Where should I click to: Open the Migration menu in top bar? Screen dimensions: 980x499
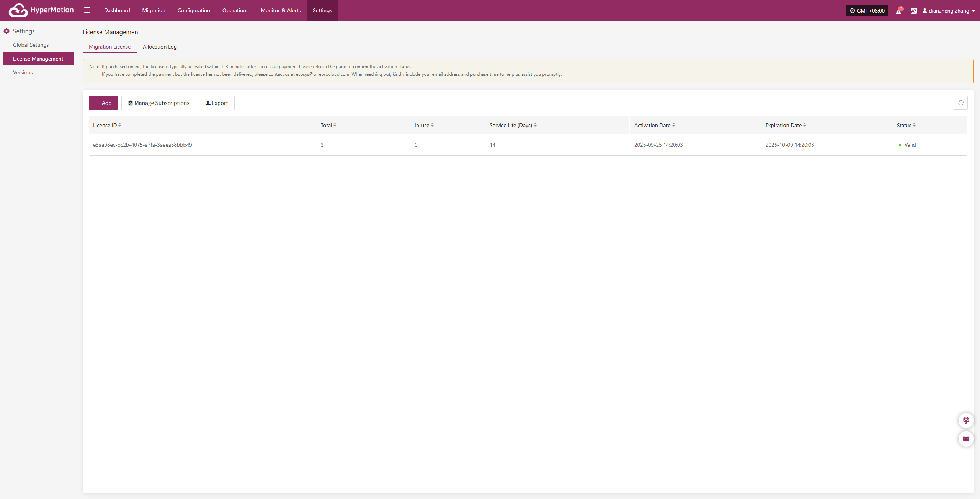tap(154, 10)
